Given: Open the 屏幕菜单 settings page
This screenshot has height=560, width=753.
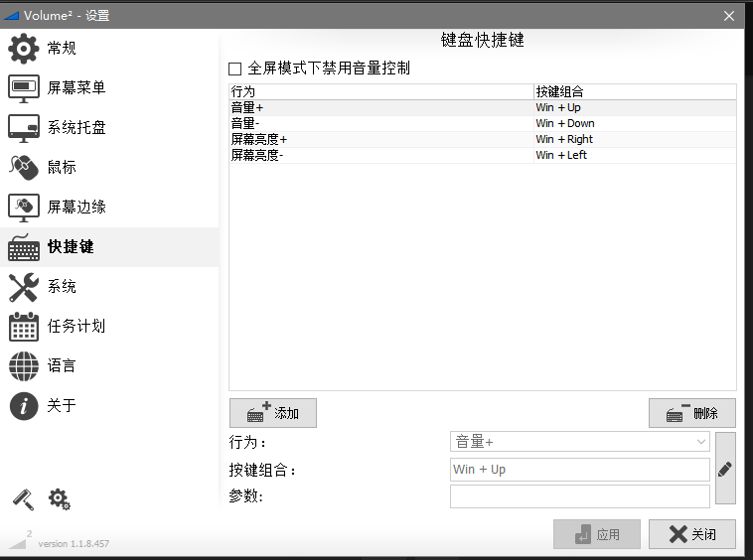Looking at the screenshot, I should click(75, 88).
